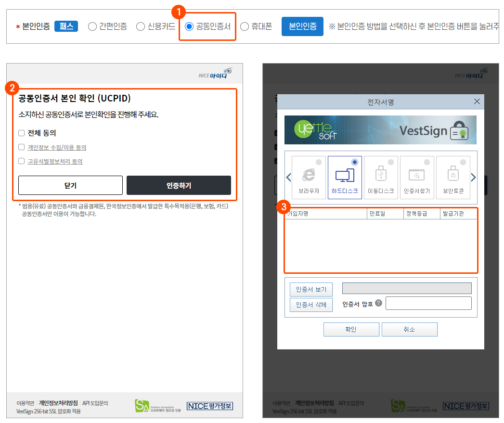The height and width of the screenshot is (423, 504).
Task: Select the 휴대폰 radio option
Action: click(245, 26)
